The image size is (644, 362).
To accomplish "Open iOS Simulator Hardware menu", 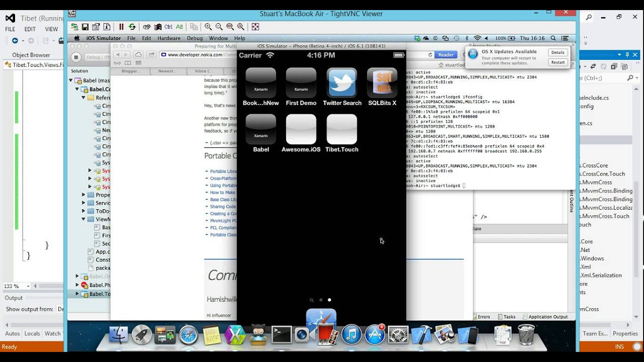I will (169, 38).
